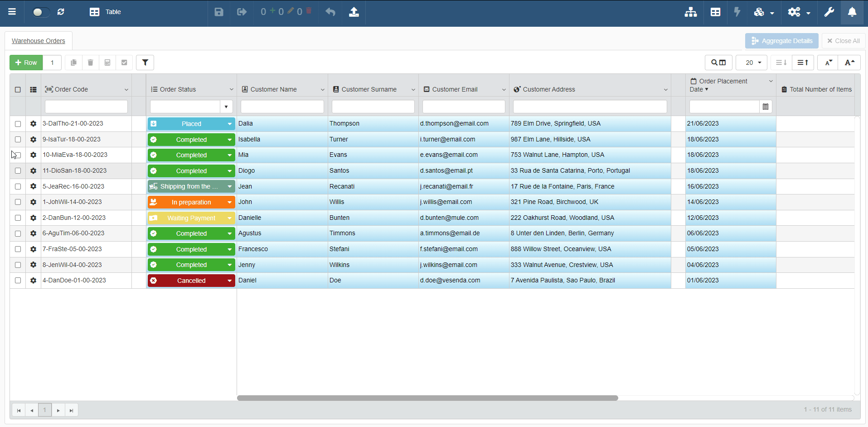This screenshot has width=868, height=427.
Task: Open row settings gear for 3-DalTho-21-00-2023
Action: click(x=33, y=124)
